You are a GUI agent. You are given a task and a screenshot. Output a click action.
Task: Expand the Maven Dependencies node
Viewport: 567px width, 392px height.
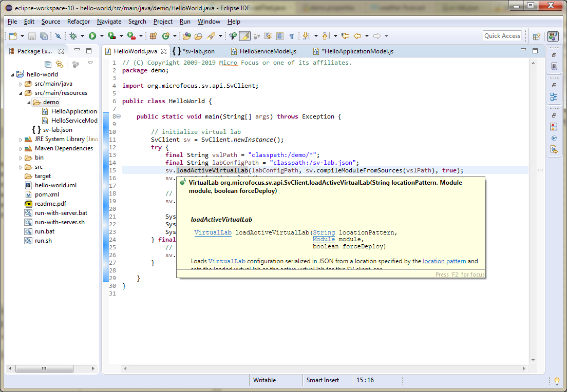(21, 148)
